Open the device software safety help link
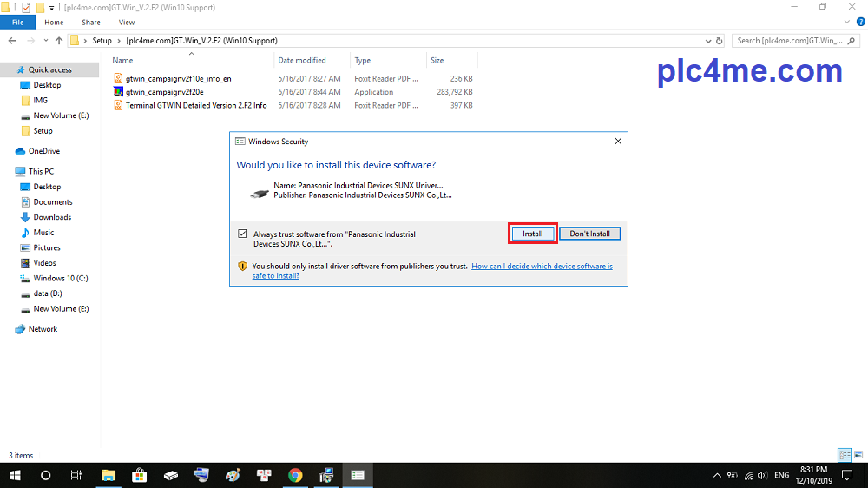The height and width of the screenshot is (488, 868). point(542,266)
